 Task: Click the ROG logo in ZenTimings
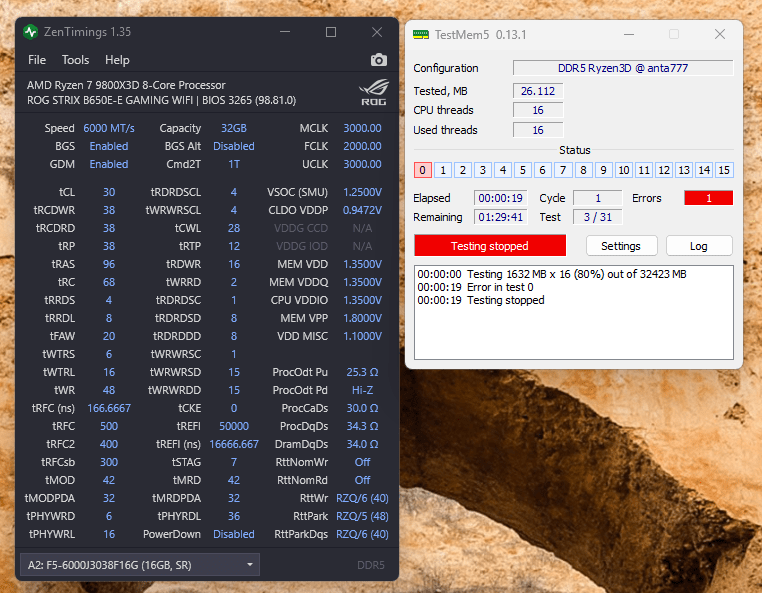click(373, 92)
